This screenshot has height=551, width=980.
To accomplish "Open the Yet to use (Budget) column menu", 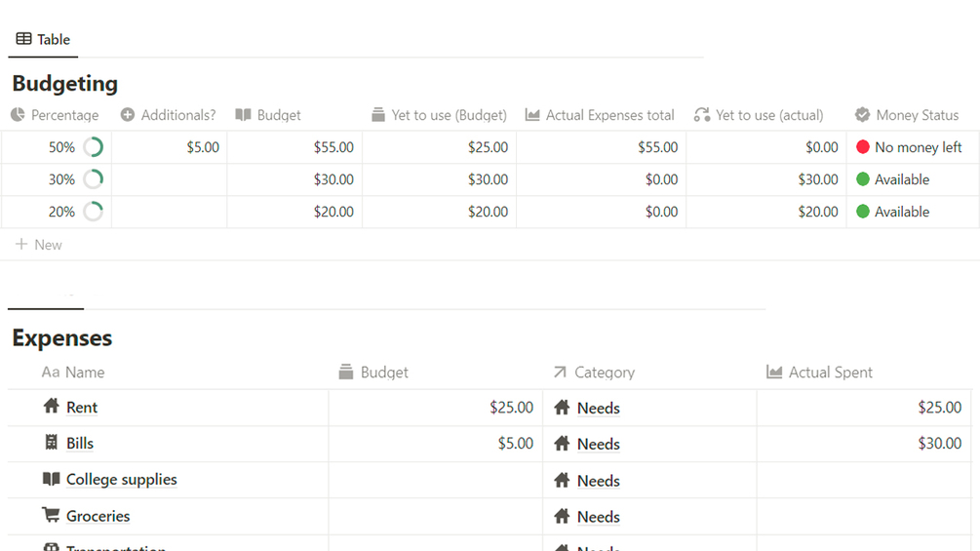I will [449, 115].
